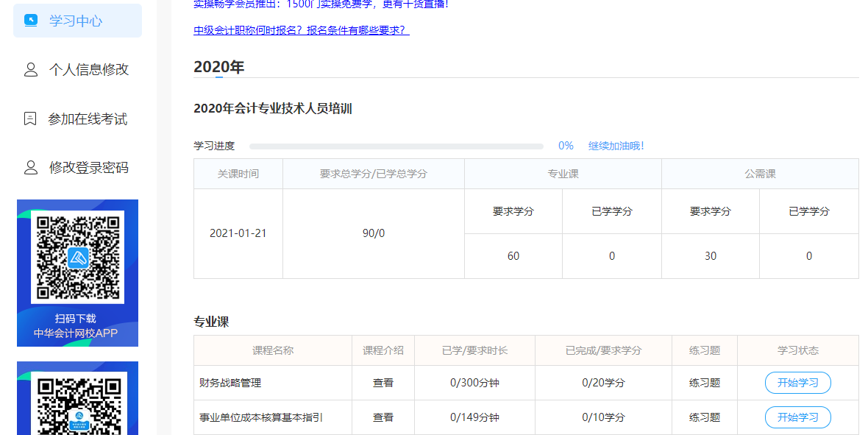The height and width of the screenshot is (435, 868).
Task: Select the 财务战略管理 course name
Action: pos(230,383)
